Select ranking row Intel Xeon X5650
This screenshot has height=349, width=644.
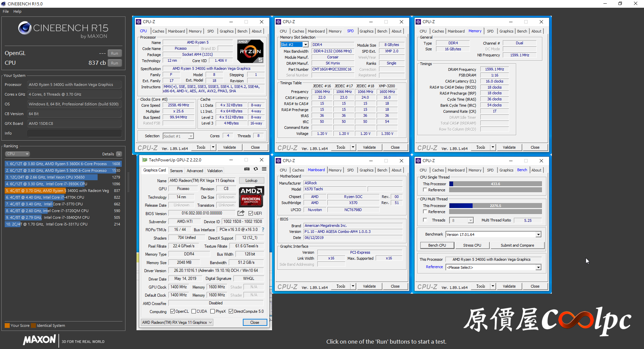pyautogui.click(x=63, y=177)
